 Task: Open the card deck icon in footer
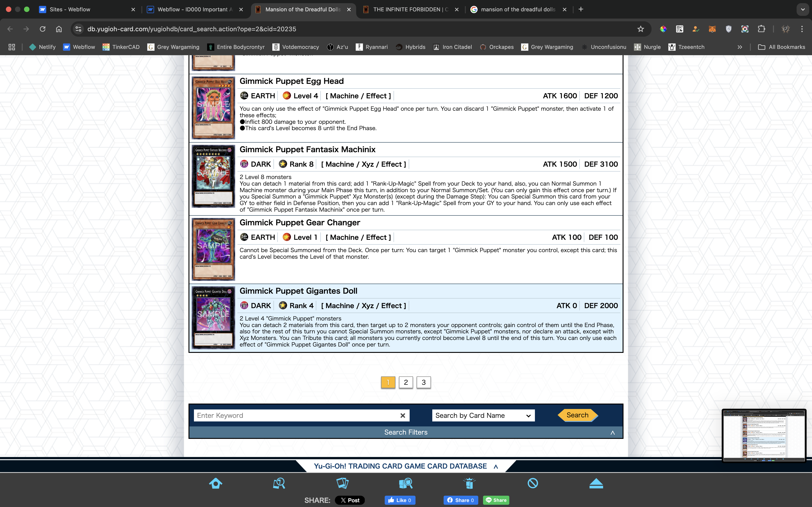click(342, 483)
